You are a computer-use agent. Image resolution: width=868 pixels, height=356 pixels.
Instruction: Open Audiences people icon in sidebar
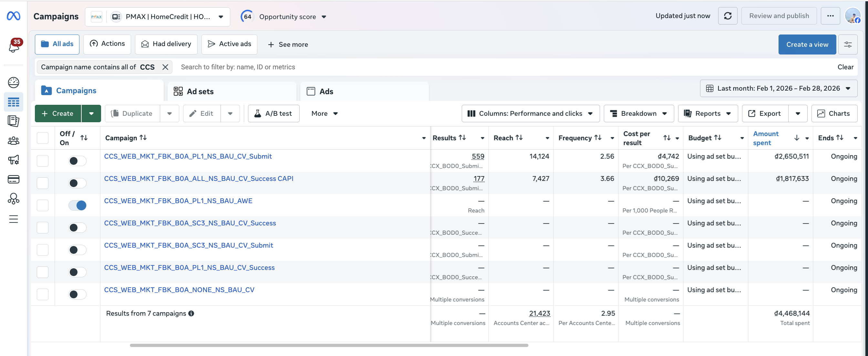14,141
